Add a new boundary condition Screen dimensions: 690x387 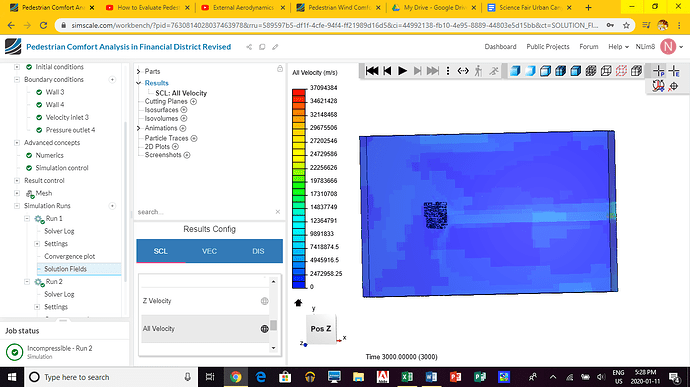click(112, 80)
